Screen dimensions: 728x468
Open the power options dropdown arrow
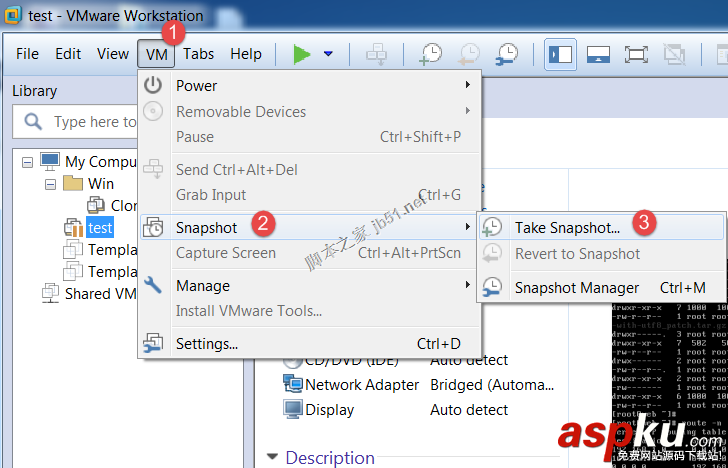coord(328,54)
